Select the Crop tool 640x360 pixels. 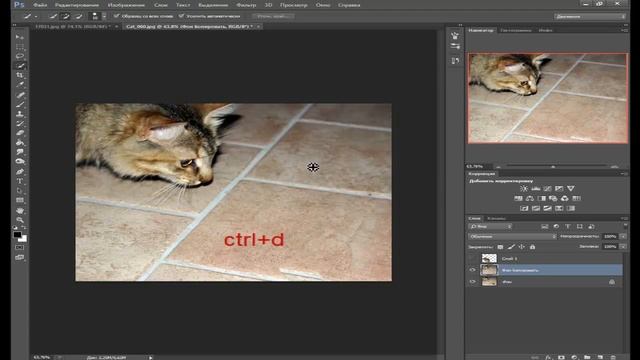click(x=20, y=76)
